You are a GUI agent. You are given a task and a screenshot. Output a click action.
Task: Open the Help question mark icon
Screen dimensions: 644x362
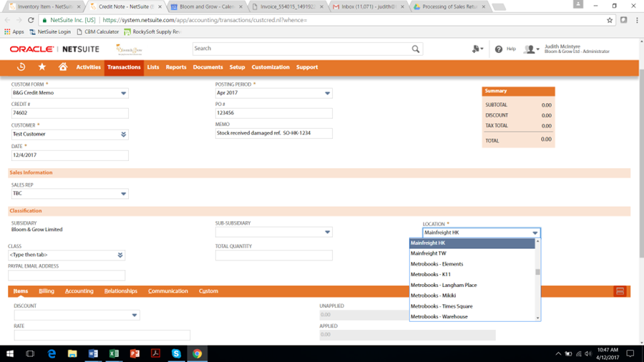[499, 49]
